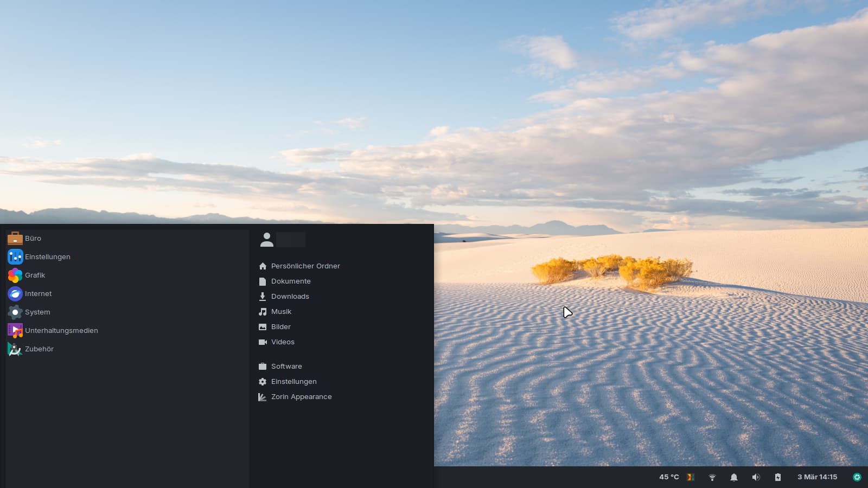Viewport: 868px width, 488px height.
Task: Open the notification bell icon
Action: (x=734, y=477)
